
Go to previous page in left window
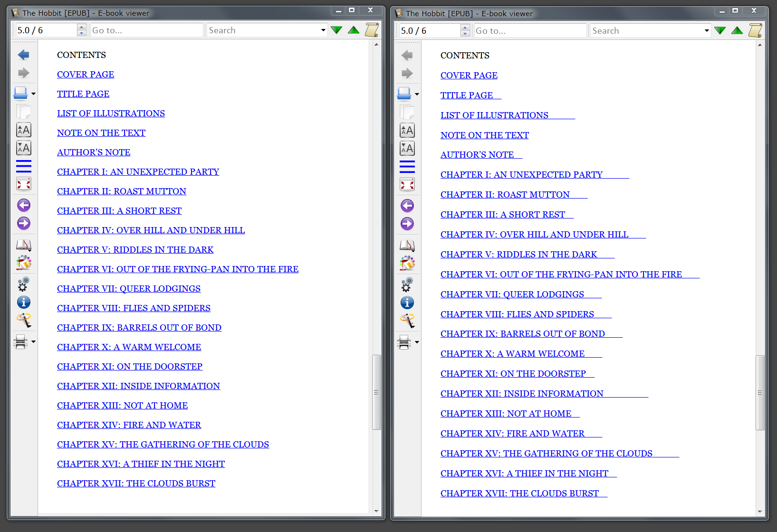click(24, 205)
